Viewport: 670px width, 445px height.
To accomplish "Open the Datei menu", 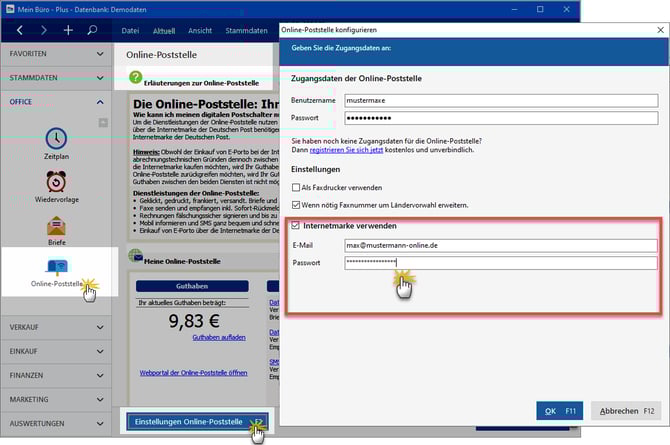I will pyautogui.click(x=130, y=31).
